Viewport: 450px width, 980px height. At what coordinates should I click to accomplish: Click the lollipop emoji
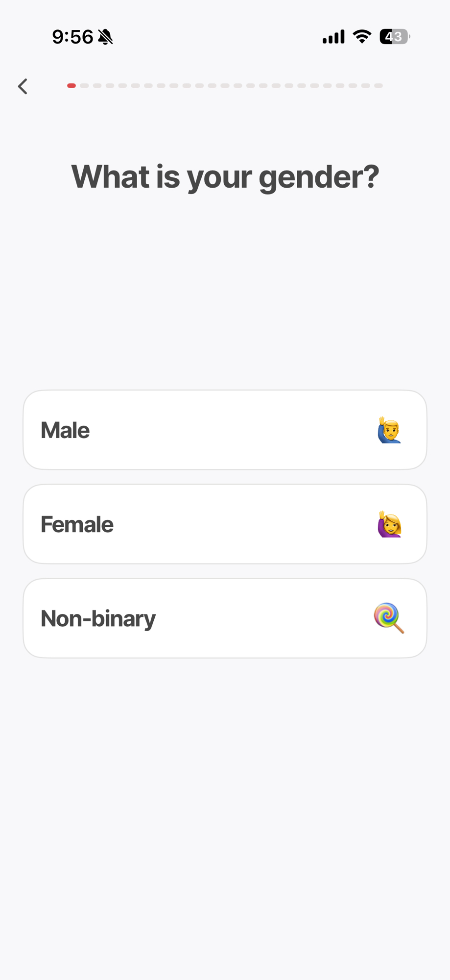pyautogui.click(x=389, y=618)
